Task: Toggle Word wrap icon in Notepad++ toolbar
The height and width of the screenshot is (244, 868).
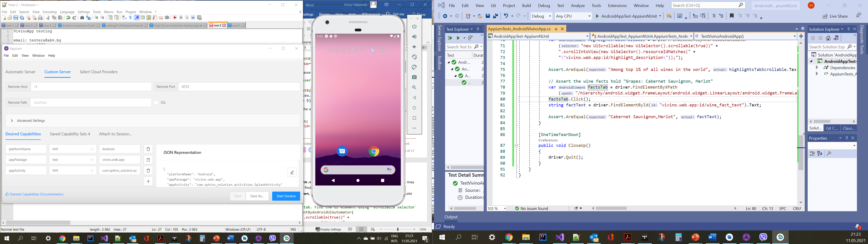Action: [x=124, y=18]
